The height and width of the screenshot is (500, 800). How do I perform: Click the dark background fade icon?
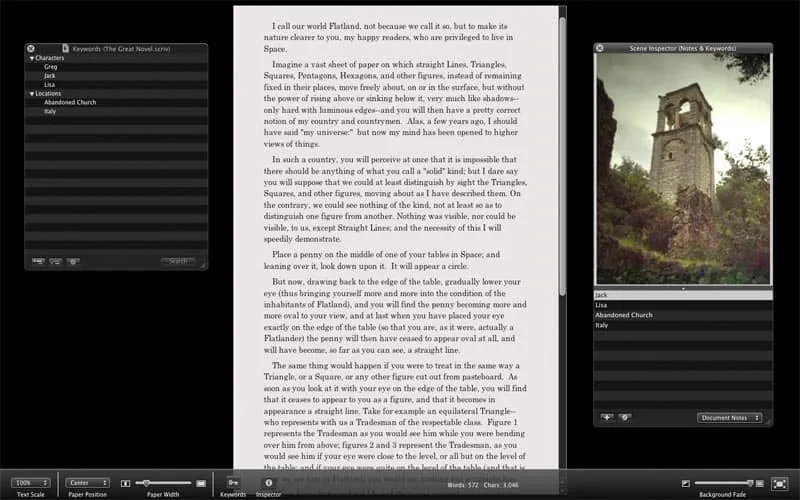pos(687,483)
